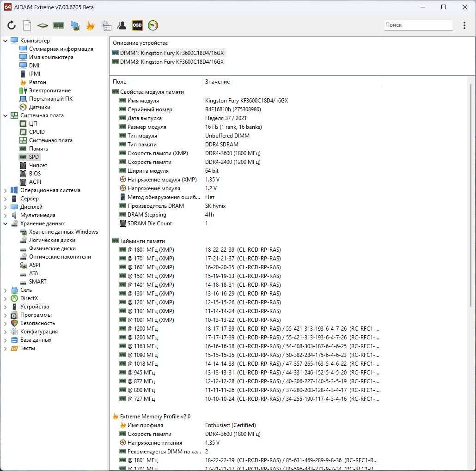Open Хранение данных Windows item
This screenshot has height=471, width=476.
63,232
